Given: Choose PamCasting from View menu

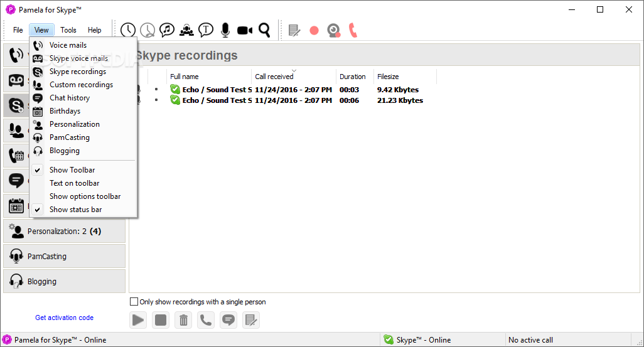Looking at the screenshot, I should coord(83,137).
